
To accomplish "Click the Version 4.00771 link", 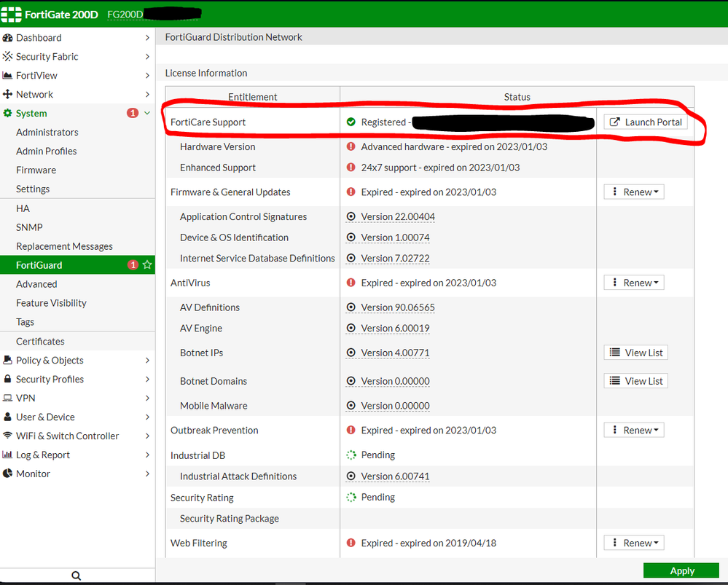I will click(395, 353).
